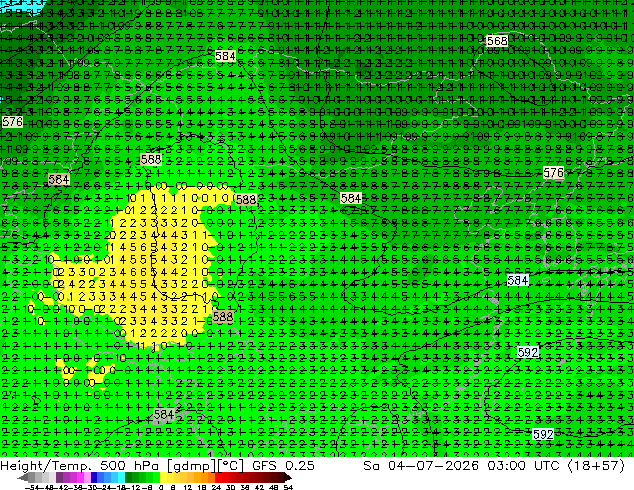Screen dimensions: 634x490
Task: Click the yellow legend swatch above 0
Action: tap(163, 478)
